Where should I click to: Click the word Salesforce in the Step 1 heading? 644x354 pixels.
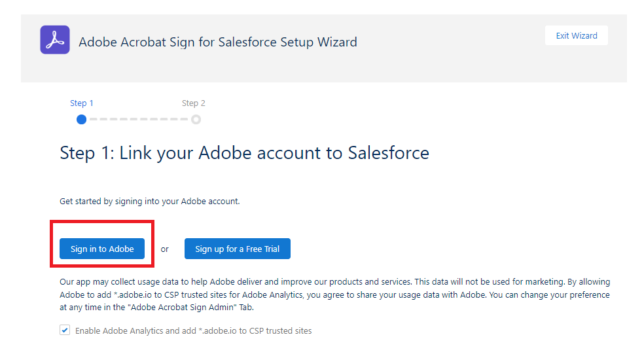point(388,153)
